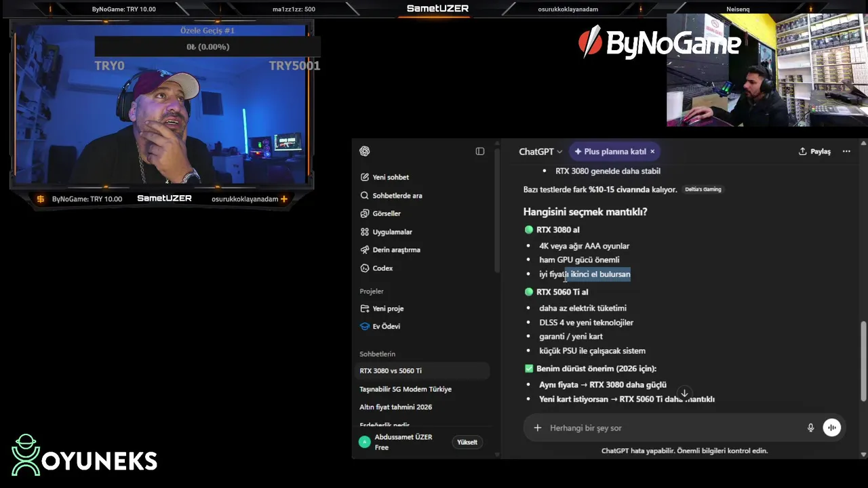Viewport: 868px width, 488px height.
Task: Click the OYUNEKS logo overlay
Action: (85, 455)
